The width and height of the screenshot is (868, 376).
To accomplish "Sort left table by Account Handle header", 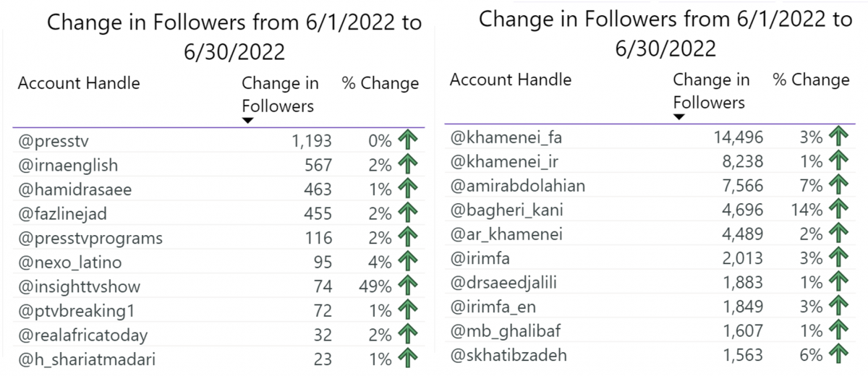I will click(79, 83).
